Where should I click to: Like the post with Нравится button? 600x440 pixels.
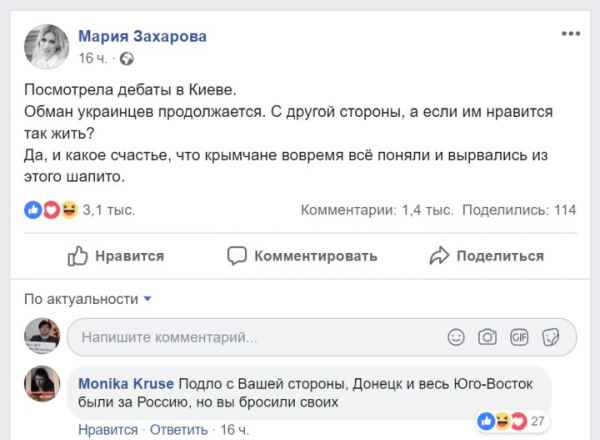[x=116, y=256]
